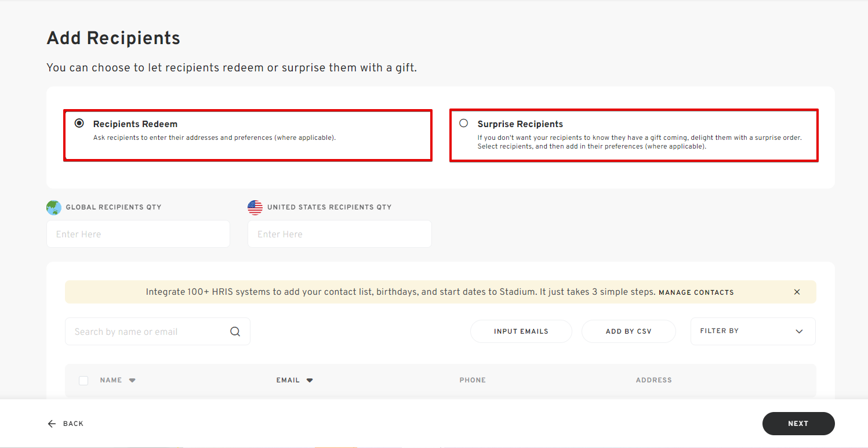
Task: Click the search magnifier icon
Action: (x=235, y=331)
